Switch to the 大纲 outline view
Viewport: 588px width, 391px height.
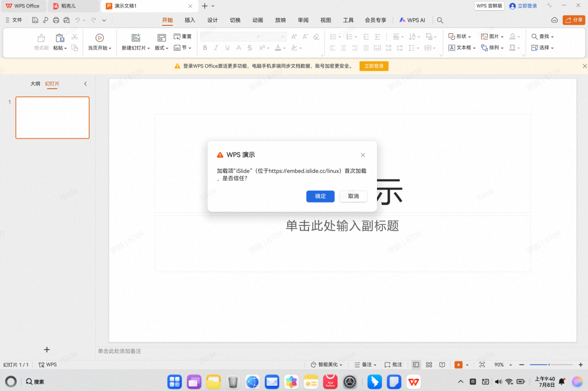pyautogui.click(x=35, y=84)
